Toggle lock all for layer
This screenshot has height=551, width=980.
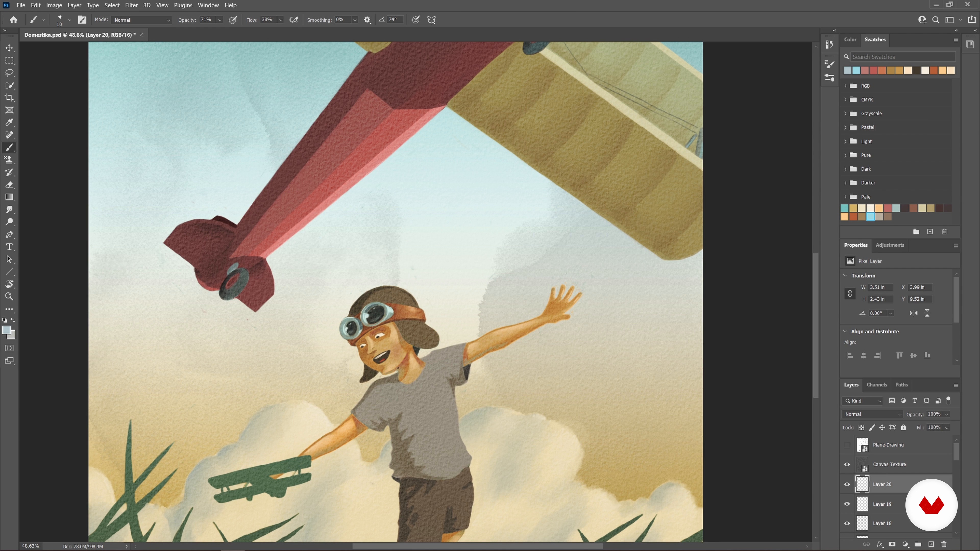903,428
